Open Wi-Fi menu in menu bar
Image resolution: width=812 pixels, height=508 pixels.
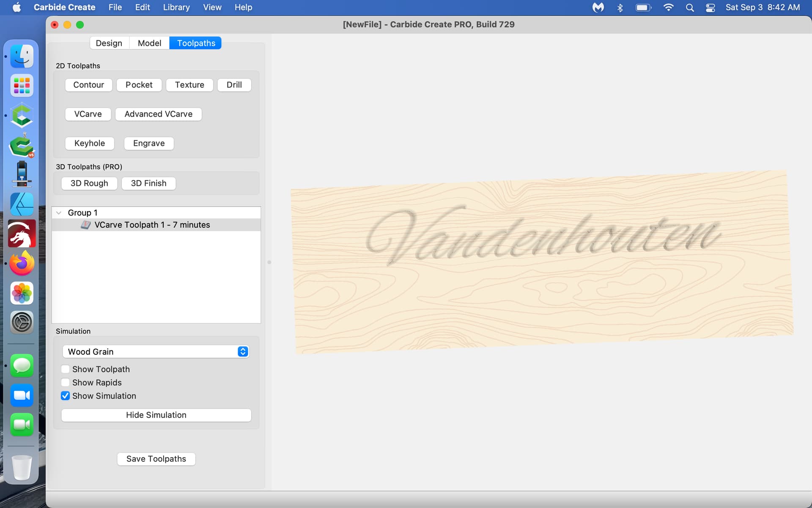click(668, 7)
